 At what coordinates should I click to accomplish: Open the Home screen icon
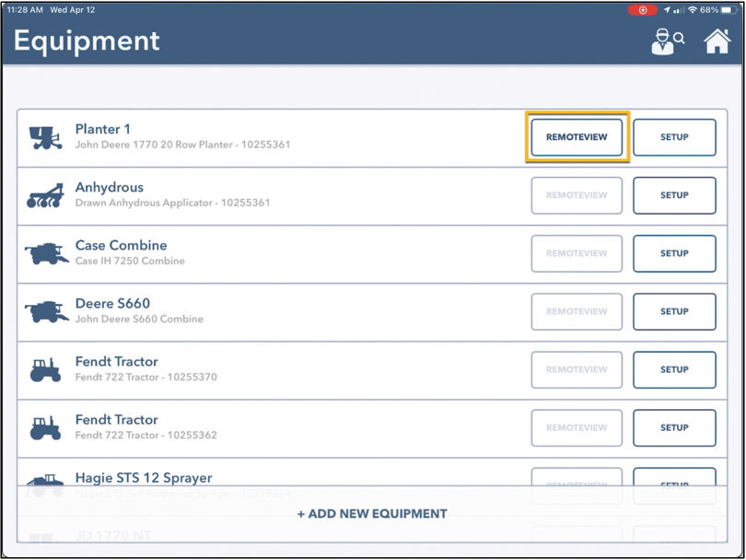click(717, 41)
